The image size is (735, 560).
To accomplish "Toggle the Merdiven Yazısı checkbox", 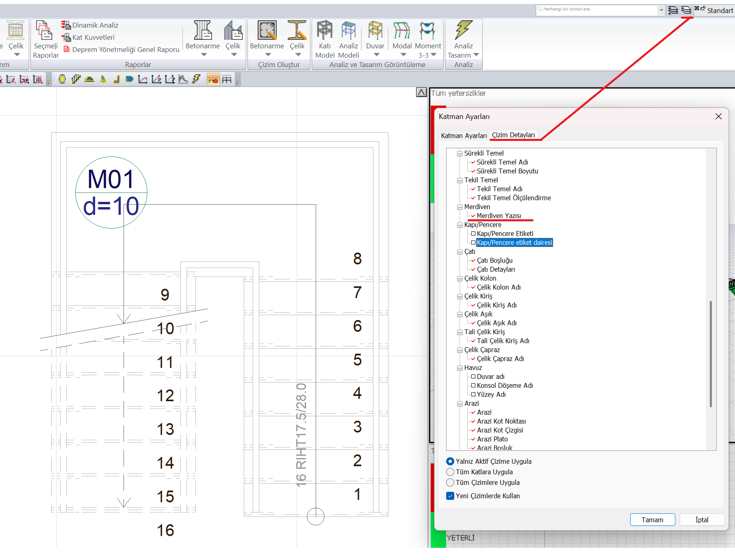I will (x=473, y=216).
